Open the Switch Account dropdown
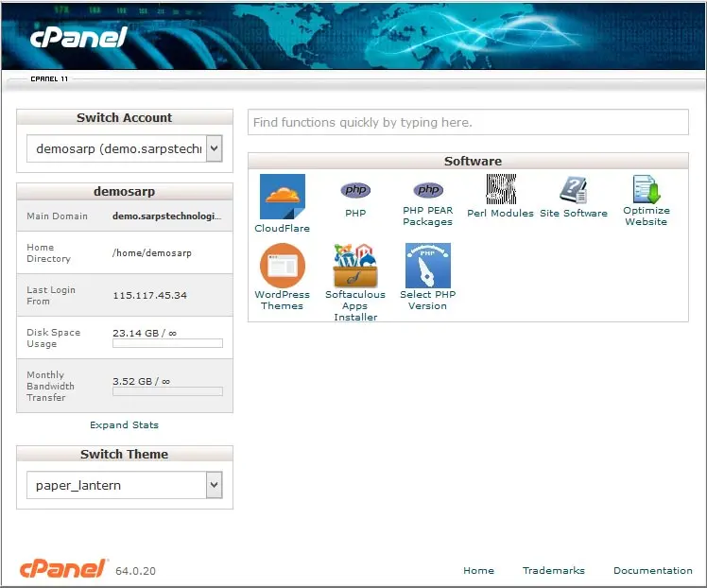 (125, 148)
